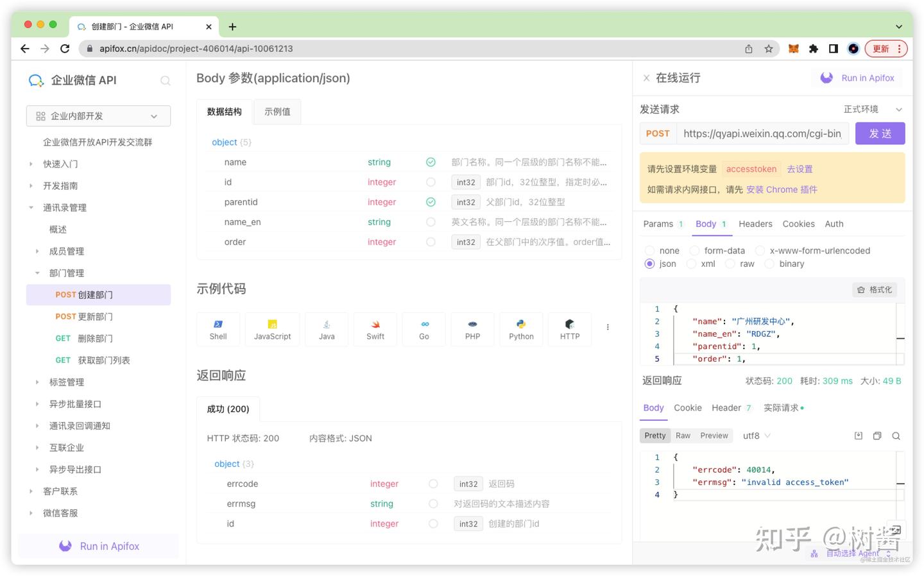
Task: Open the request Cookies tab
Action: click(x=798, y=224)
